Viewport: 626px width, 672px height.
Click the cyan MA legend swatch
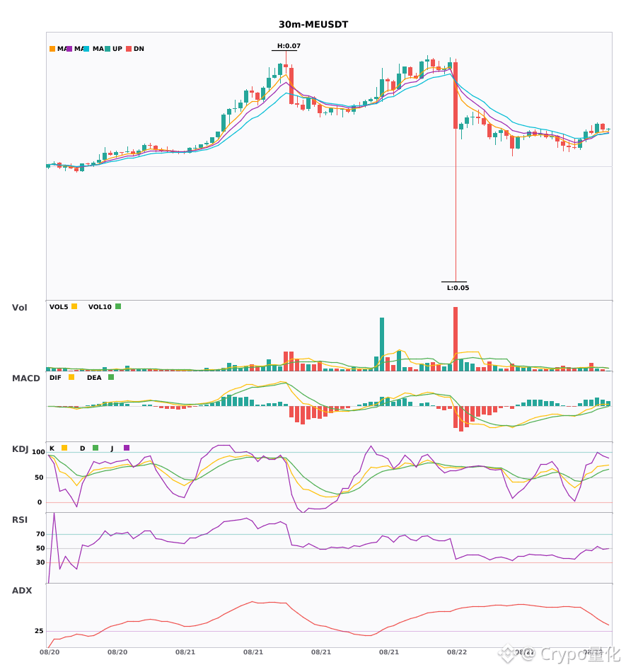pos(86,49)
